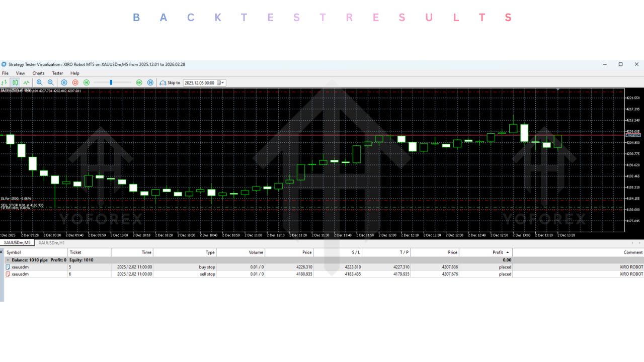This screenshot has width=644, height=362.
Task: Collapse the Balance summary row
Action: click(x=8, y=260)
